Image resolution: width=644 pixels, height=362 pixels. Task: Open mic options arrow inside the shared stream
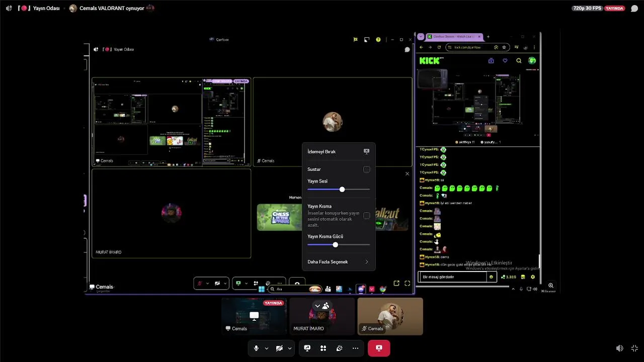[207, 284]
